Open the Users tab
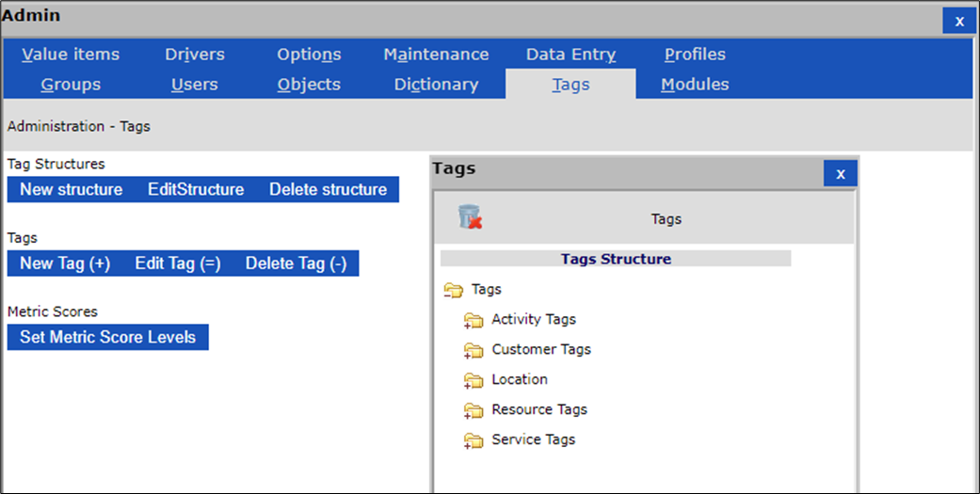Screen dimensions: 980x494 click(x=195, y=85)
